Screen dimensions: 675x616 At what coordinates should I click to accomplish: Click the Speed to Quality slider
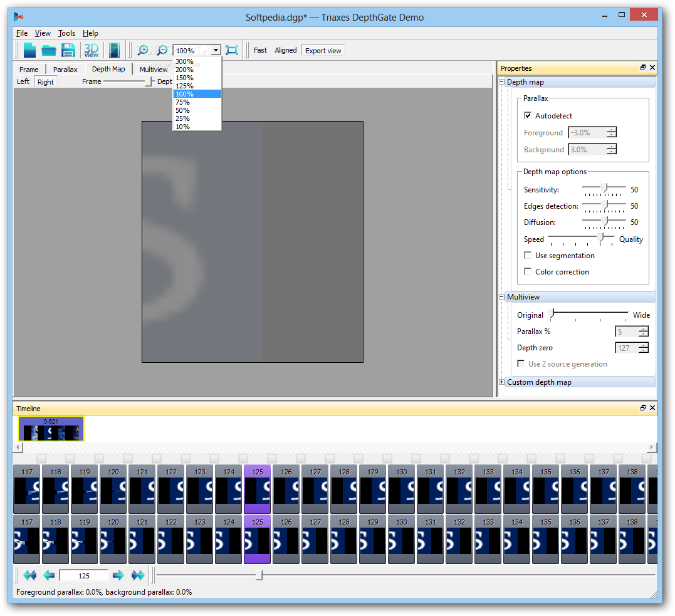(581, 239)
